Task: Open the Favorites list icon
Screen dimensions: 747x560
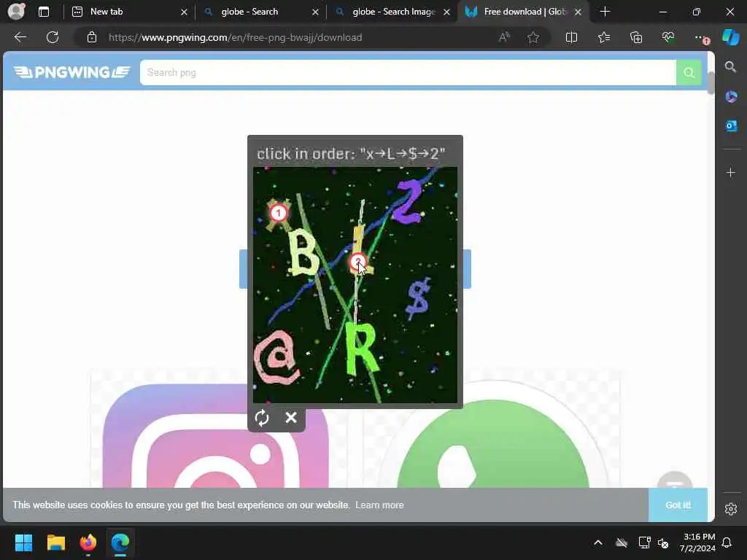Action: pos(604,37)
